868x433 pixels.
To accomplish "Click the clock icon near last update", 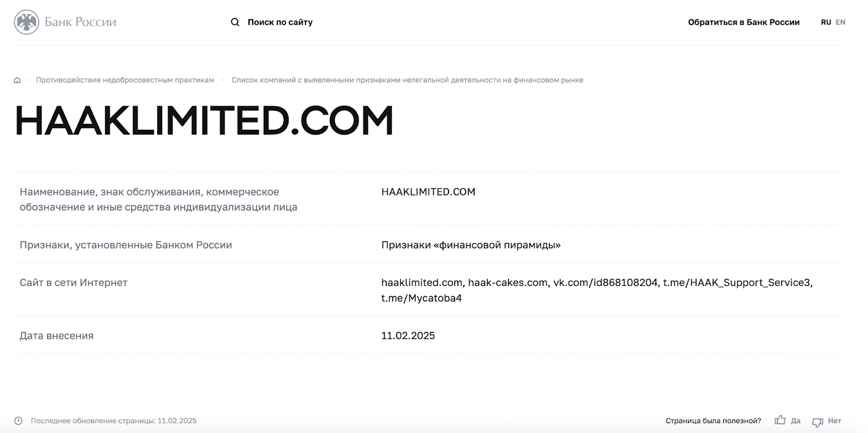I will (18, 421).
